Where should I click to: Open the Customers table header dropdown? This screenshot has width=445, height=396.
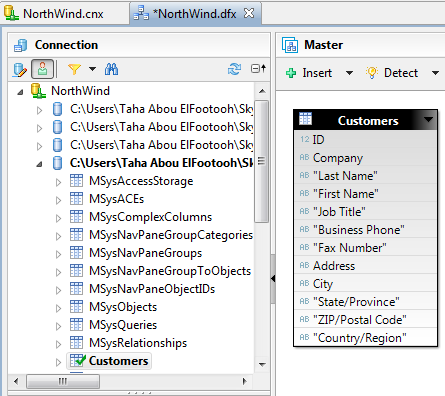pos(429,119)
